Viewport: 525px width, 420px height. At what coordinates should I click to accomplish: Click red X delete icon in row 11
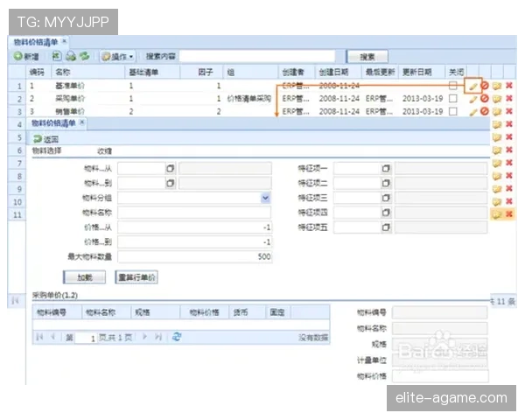tap(509, 213)
